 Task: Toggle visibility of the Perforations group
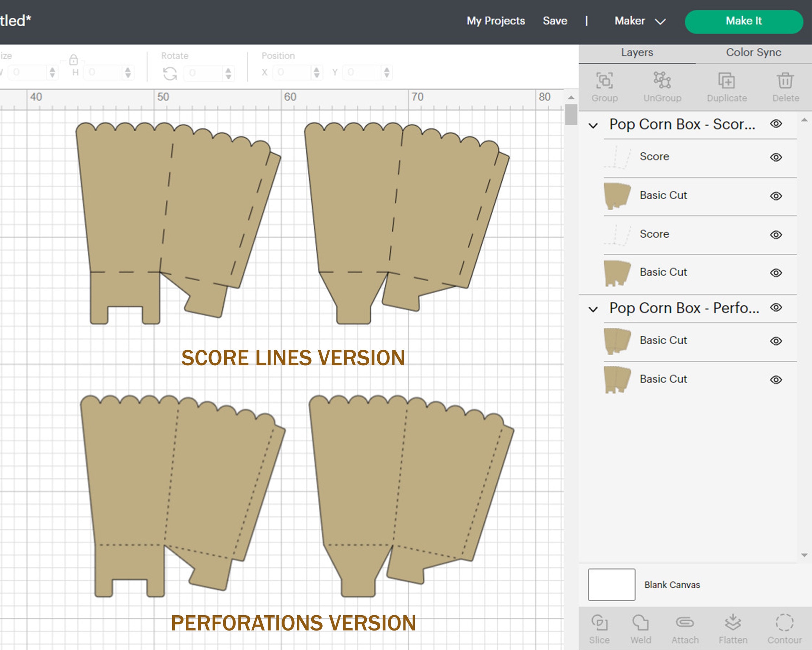click(776, 308)
